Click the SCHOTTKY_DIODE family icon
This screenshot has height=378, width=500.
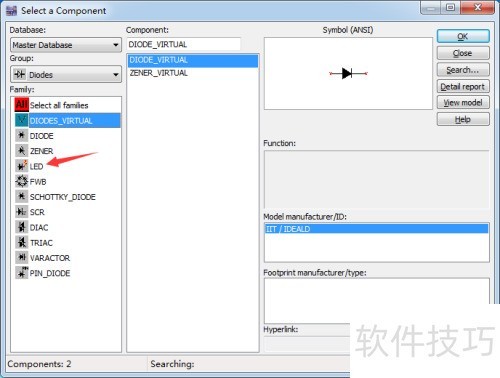click(22, 196)
